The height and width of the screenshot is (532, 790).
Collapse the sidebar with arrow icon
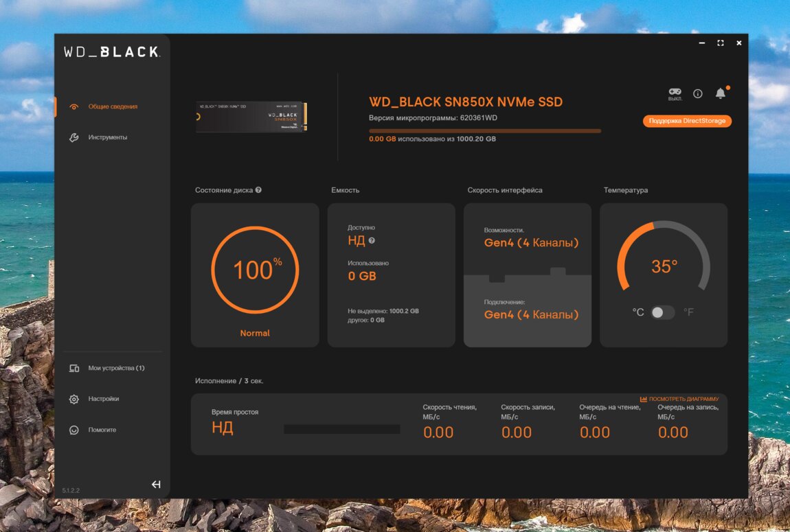(156, 485)
